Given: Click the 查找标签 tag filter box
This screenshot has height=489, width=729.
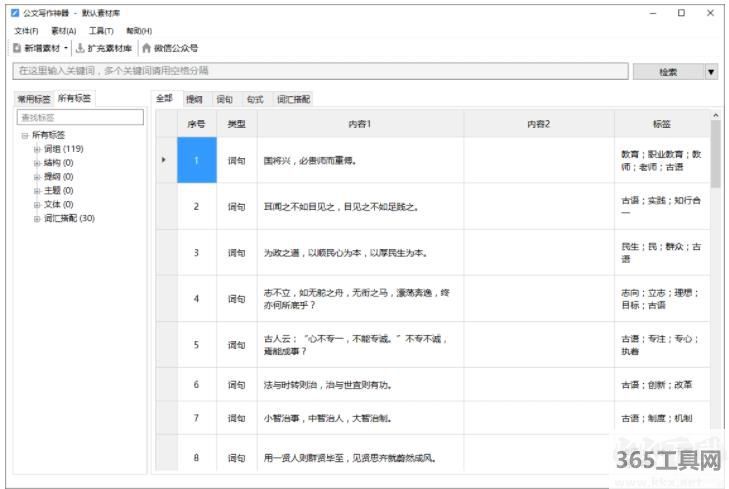Looking at the screenshot, I should point(81,118).
